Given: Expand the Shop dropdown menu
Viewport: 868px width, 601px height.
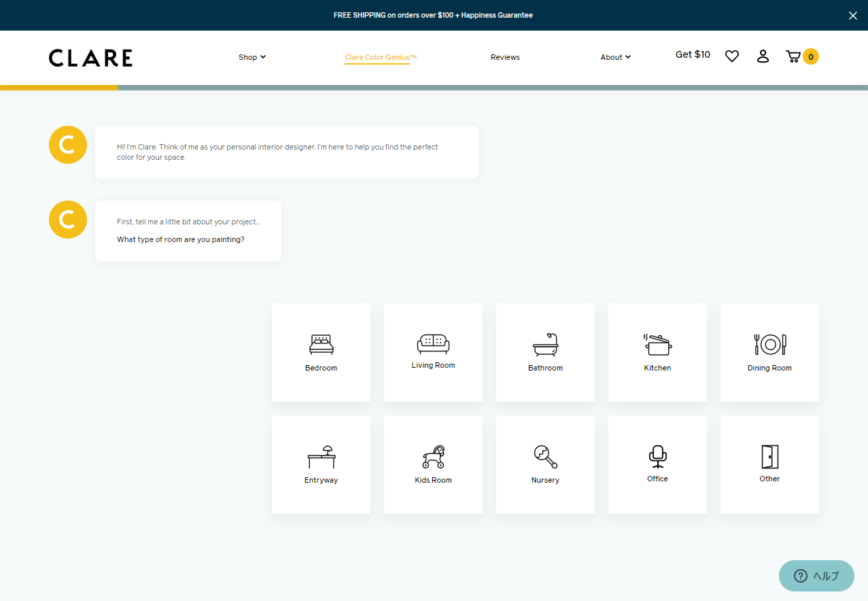Looking at the screenshot, I should click(x=252, y=57).
